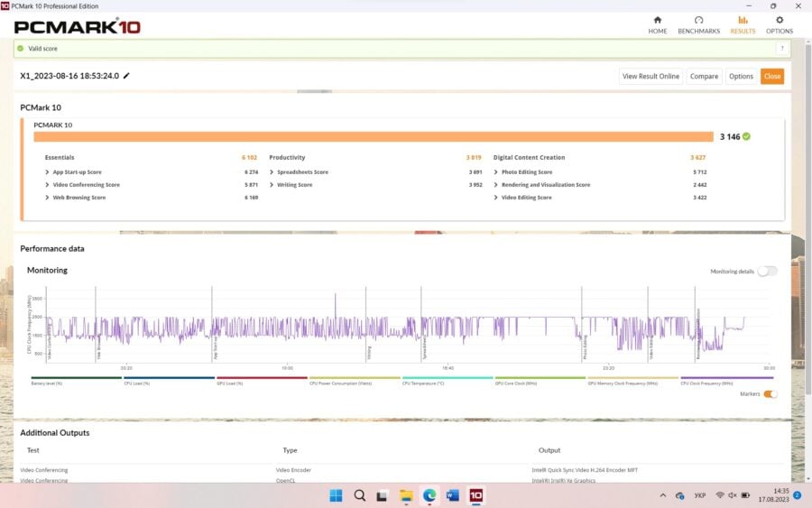Click the Digital Content Creation heading
812x508 pixels.
click(x=529, y=157)
